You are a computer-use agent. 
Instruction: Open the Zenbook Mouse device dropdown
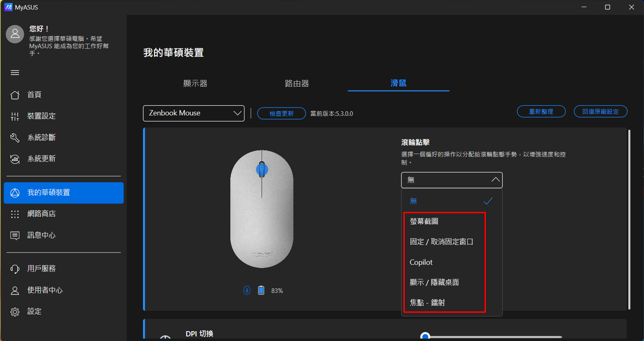[x=194, y=113]
